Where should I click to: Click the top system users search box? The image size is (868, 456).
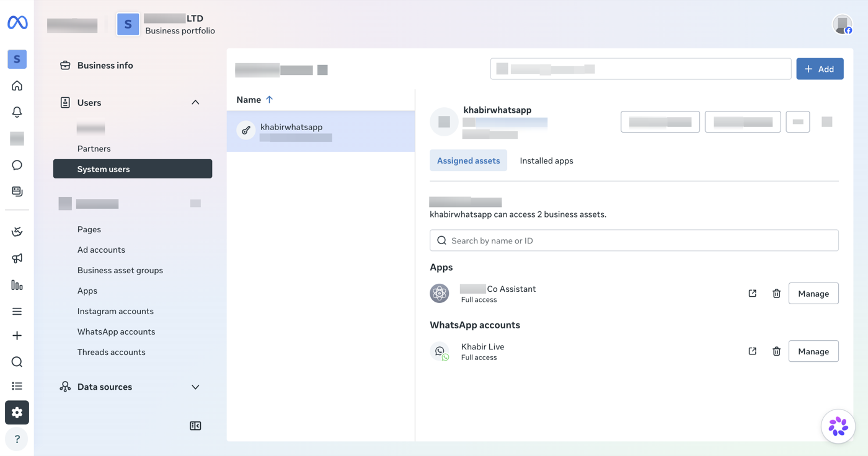click(640, 69)
